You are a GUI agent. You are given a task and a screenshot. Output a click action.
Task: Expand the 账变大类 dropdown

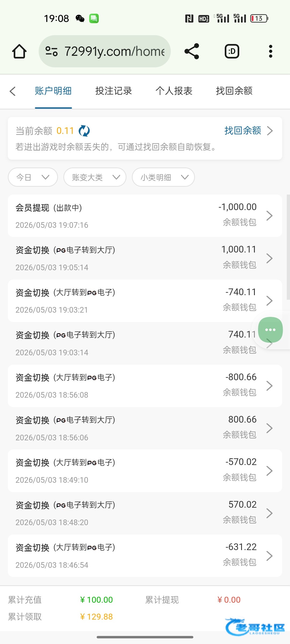point(95,177)
